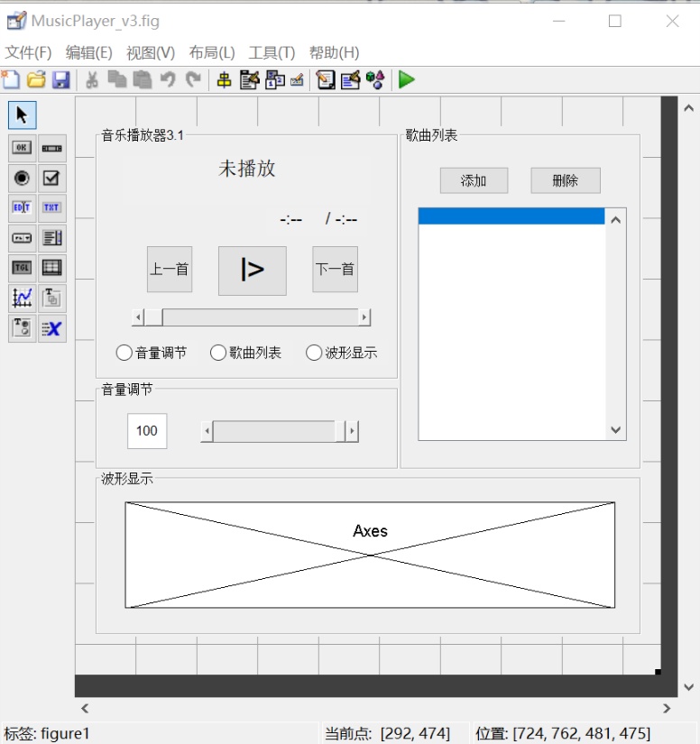
Task: Pick the Edit Text component
Action: [22, 207]
